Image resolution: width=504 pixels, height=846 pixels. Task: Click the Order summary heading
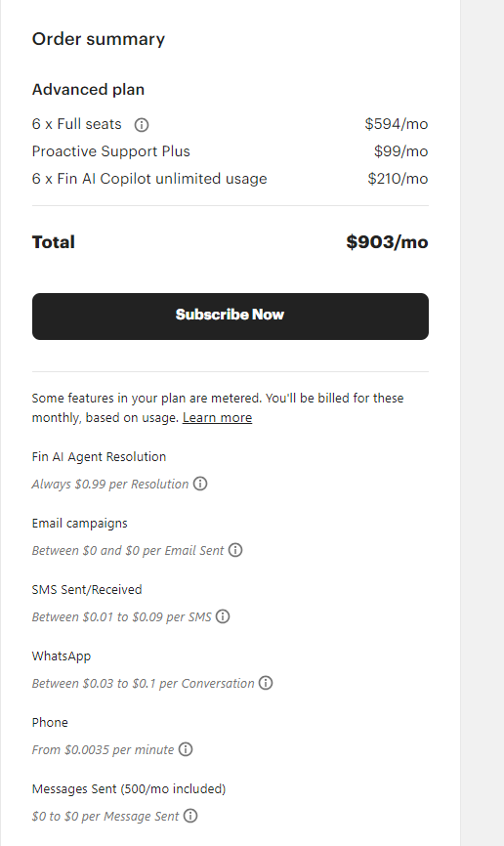click(99, 39)
